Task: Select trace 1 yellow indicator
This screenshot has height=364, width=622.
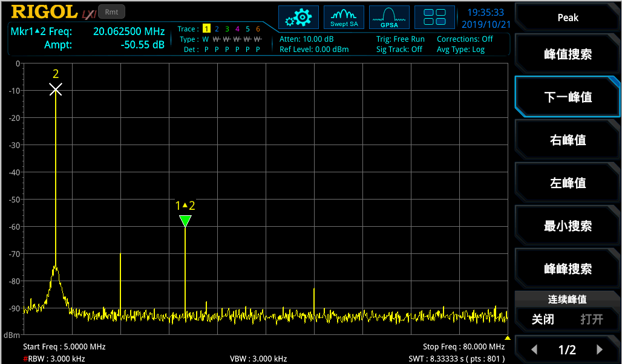Action: coord(206,29)
